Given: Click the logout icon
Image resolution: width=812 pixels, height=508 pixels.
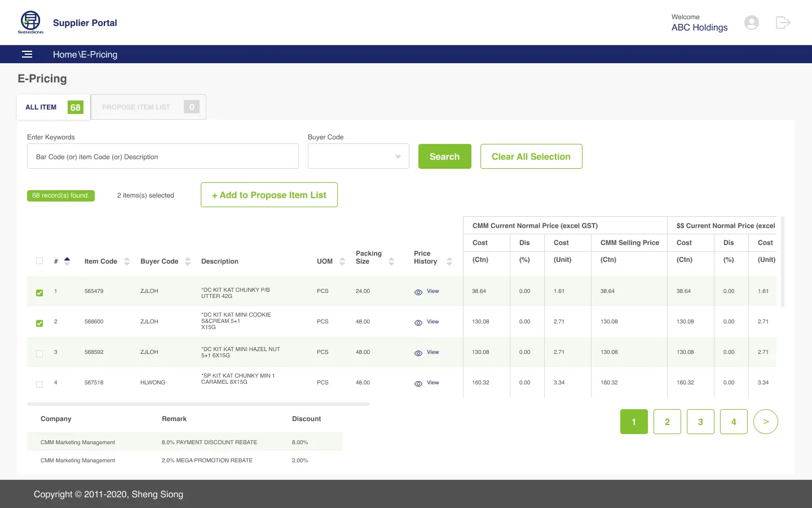Looking at the screenshot, I should click(x=783, y=23).
